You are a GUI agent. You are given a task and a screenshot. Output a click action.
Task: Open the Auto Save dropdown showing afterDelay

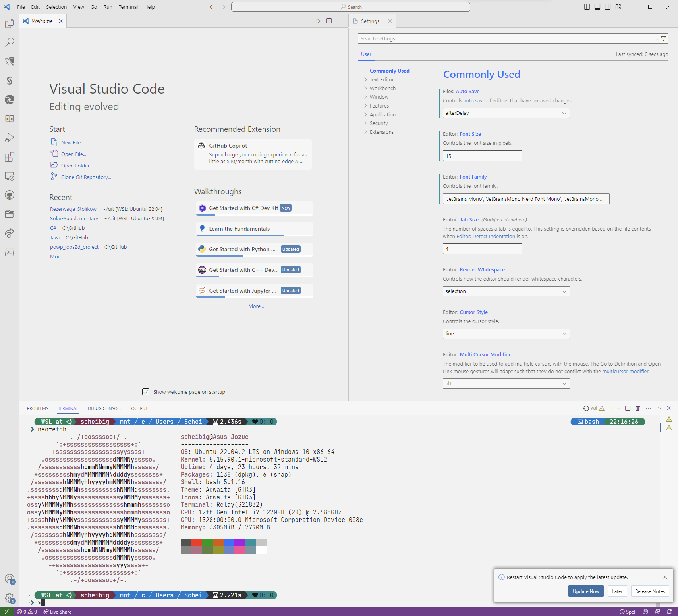(x=506, y=113)
